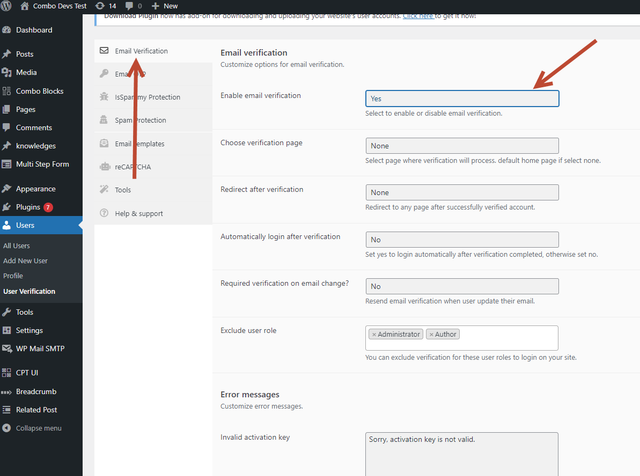This screenshot has height=476, width=640.
Task: Select the Spam Protection tab
Action: [x=153, y=120]
